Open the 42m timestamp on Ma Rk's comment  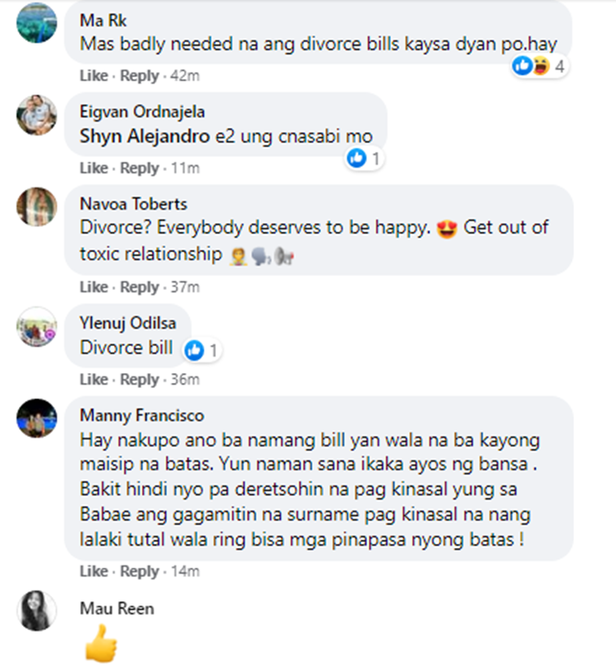coord(185,76)
